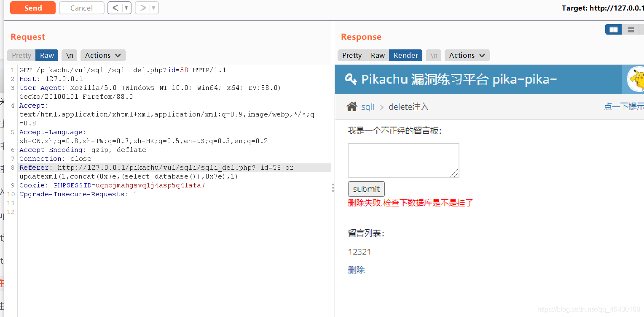
Task: Click the User-Agent header line
Action: (x=150, y=88)
